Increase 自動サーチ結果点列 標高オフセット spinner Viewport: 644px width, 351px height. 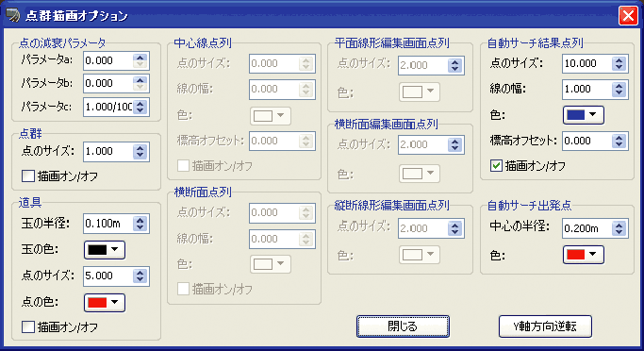[619, 138]
